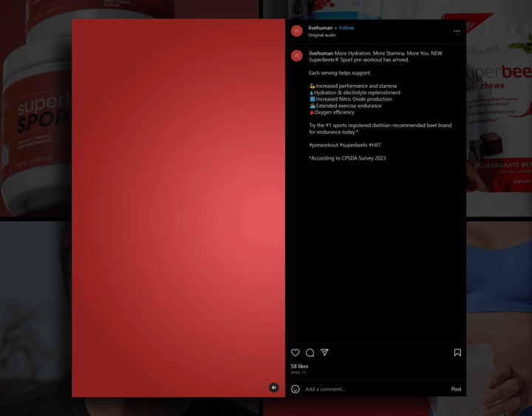The image size is (532, 416).
Task: Open the #superbeets hashtag
Action: pyautogui.click(x=353, y=145)
